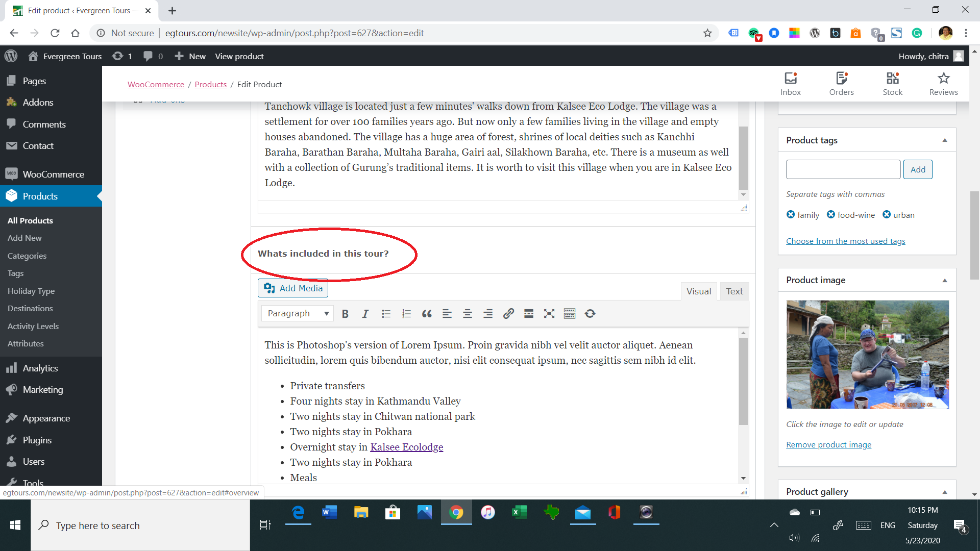
Task: Switch editor to Text tab
Action: 734,291
